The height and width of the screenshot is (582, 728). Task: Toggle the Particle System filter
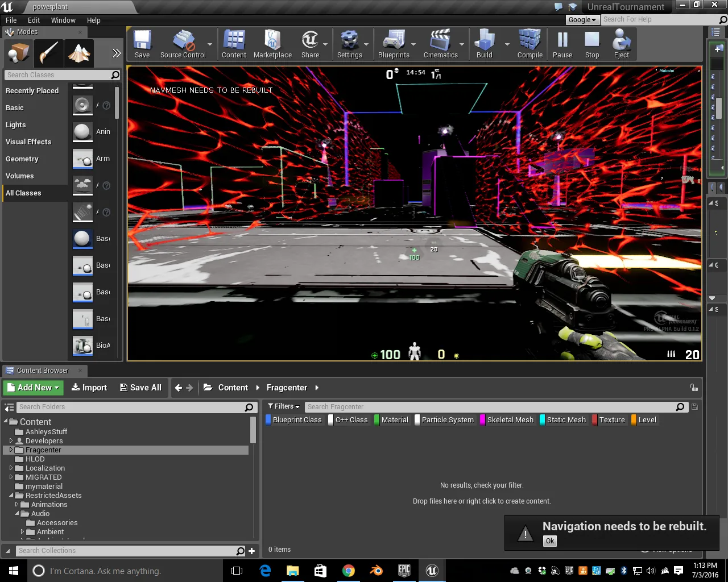(x=444, y=420)
